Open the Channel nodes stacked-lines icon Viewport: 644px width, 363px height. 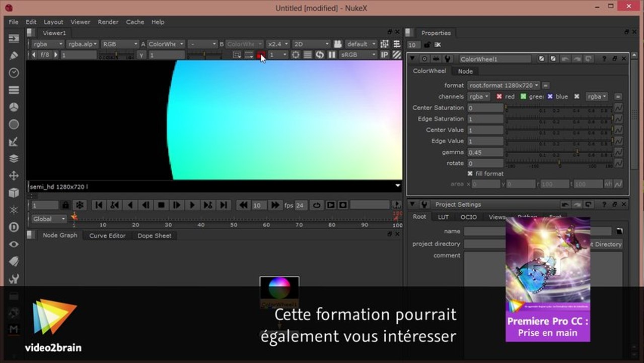click(14, 90)
